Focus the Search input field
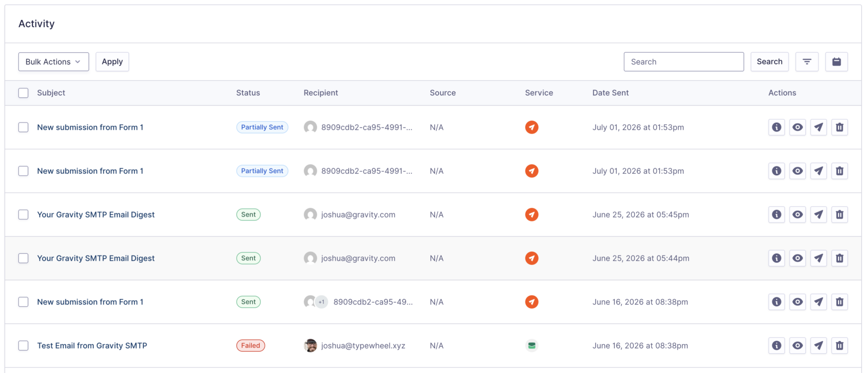The width and height of the screenshot is (868, 373). pos(684,62)
